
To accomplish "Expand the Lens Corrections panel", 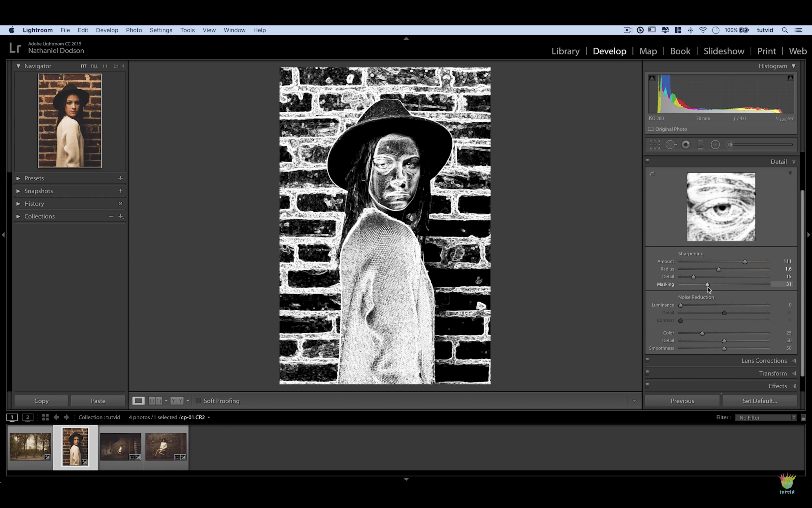I will [794, 360].
